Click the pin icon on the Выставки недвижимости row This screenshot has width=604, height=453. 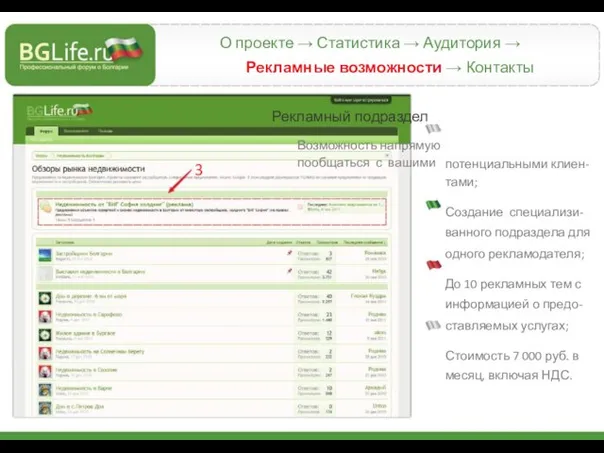(289, 271)
